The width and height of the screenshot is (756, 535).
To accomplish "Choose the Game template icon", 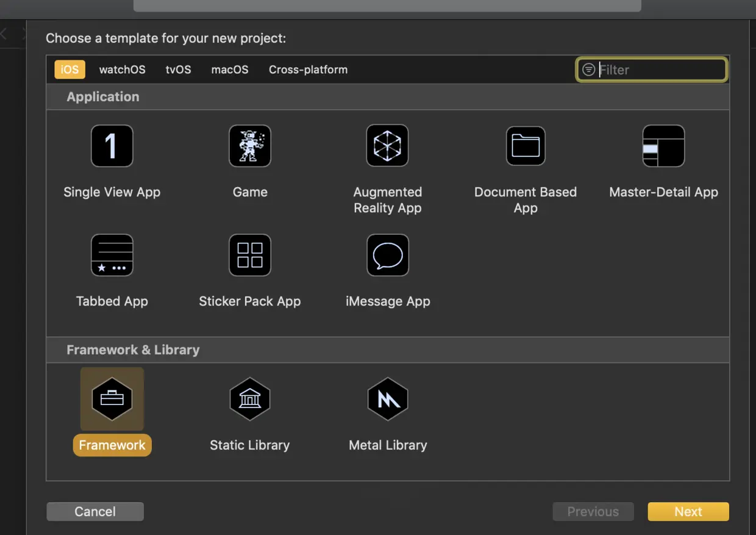I will [x=250, y=146].
